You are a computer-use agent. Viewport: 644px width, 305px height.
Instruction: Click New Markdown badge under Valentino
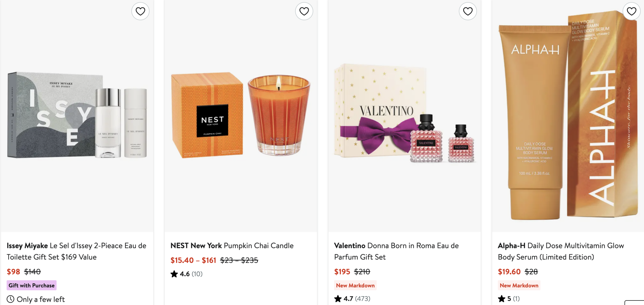coord(355,285)
